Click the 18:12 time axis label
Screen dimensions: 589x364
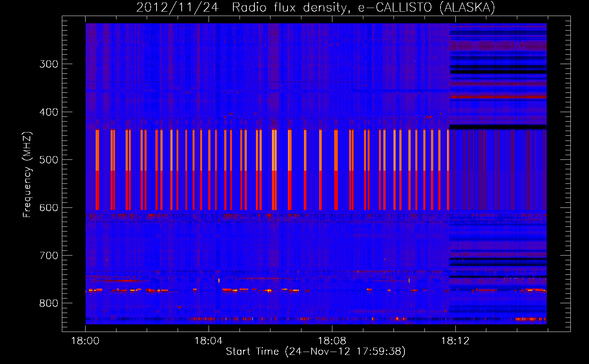tap(455, 341)
